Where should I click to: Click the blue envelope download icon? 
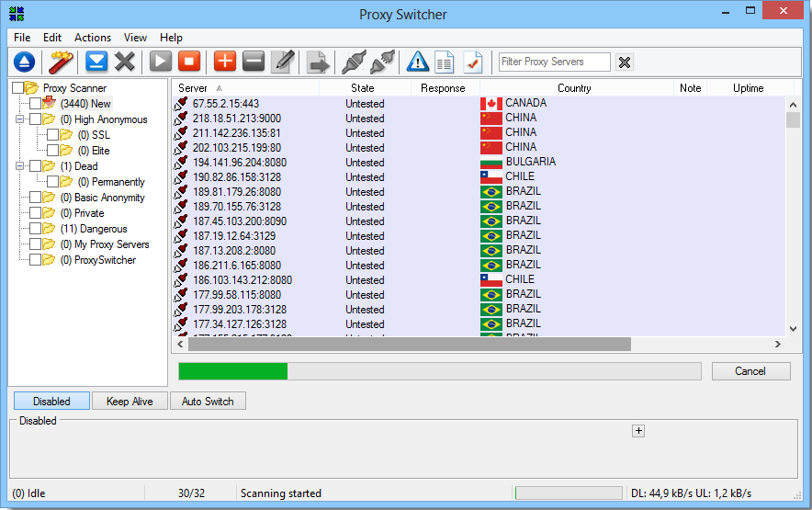click(96, 62)
